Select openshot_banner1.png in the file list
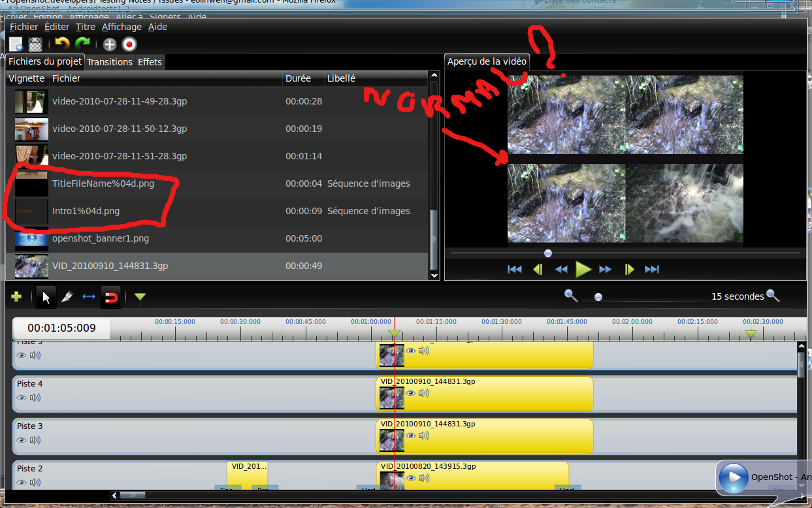This screenshot has height=508, width=812. pyautogui.click(x=101, y=238)
